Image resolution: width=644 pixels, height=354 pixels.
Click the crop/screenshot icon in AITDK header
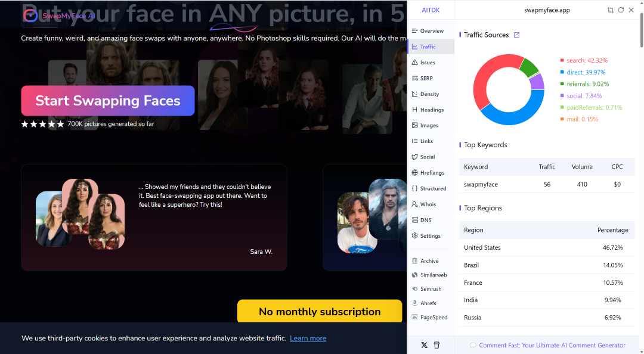[x=611, y=10]
